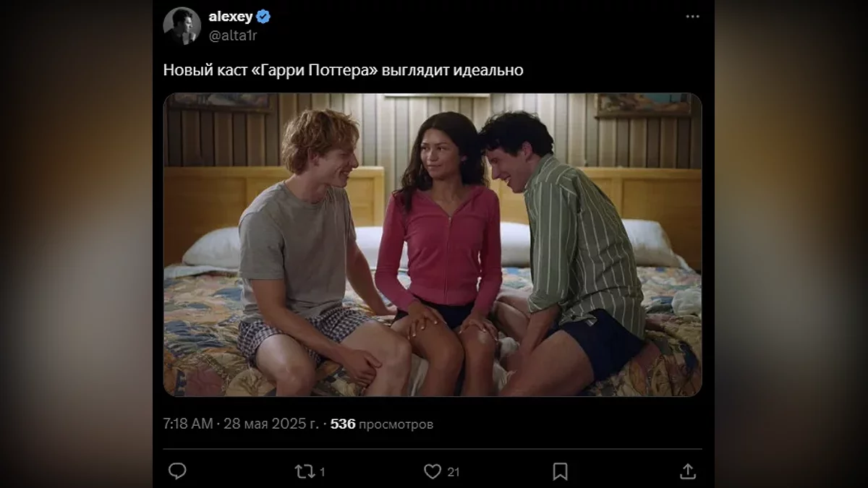Viewport: 868px width, 488px height.
Task: Open the reply comment icon
Action: point(177,471)
